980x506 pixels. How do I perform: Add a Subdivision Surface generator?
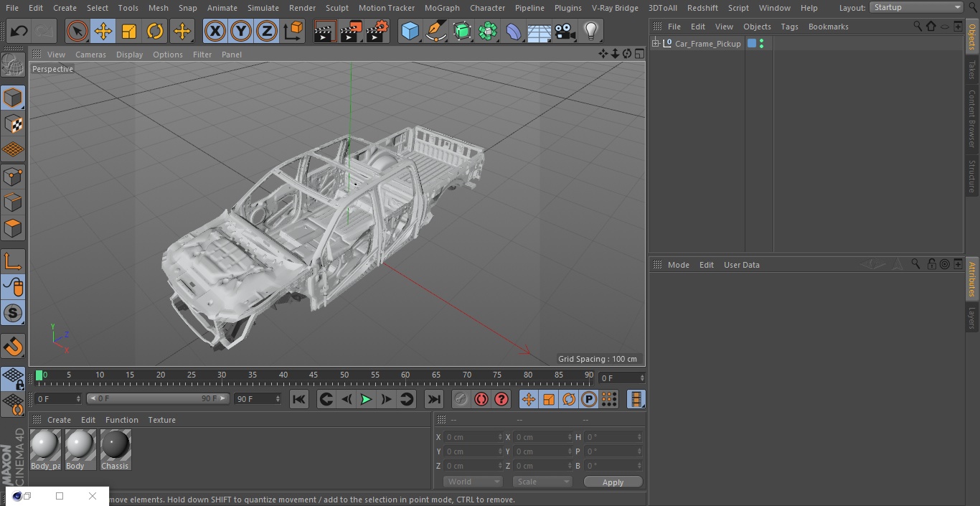tap(462, 32)
